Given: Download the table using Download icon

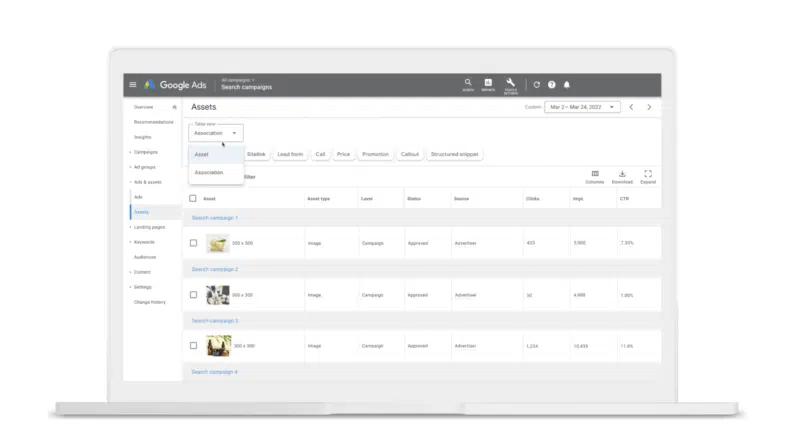Looking at the screenshot, I should point(622,175).
